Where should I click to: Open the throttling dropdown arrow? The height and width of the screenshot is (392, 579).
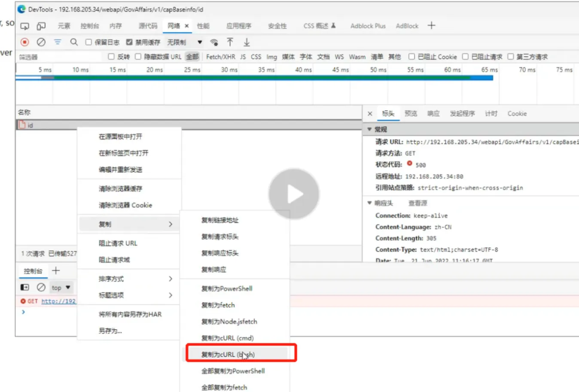tap(200, 42)
